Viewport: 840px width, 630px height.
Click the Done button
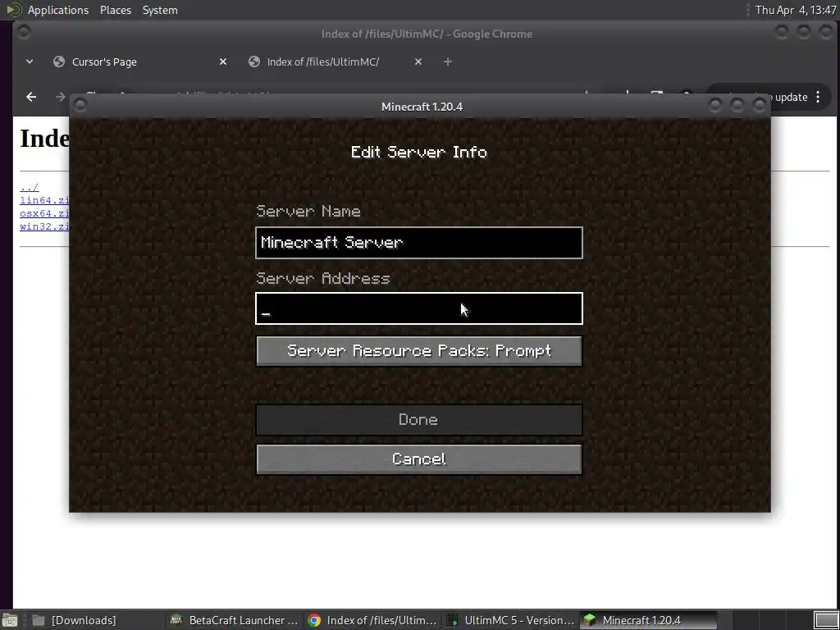419,419
